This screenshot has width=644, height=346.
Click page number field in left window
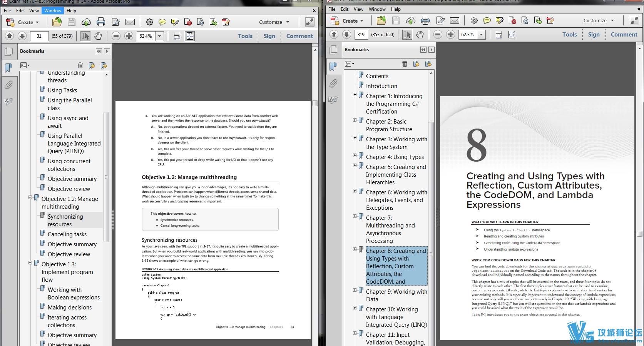[x=39, y=36]
